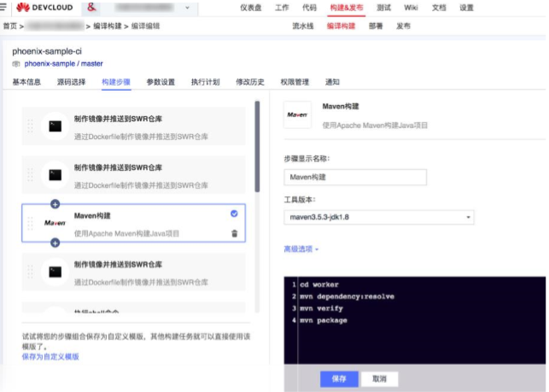Click terminal icon of second SWR image step
The width and height of the screenshot is (549, 392).
55,175
